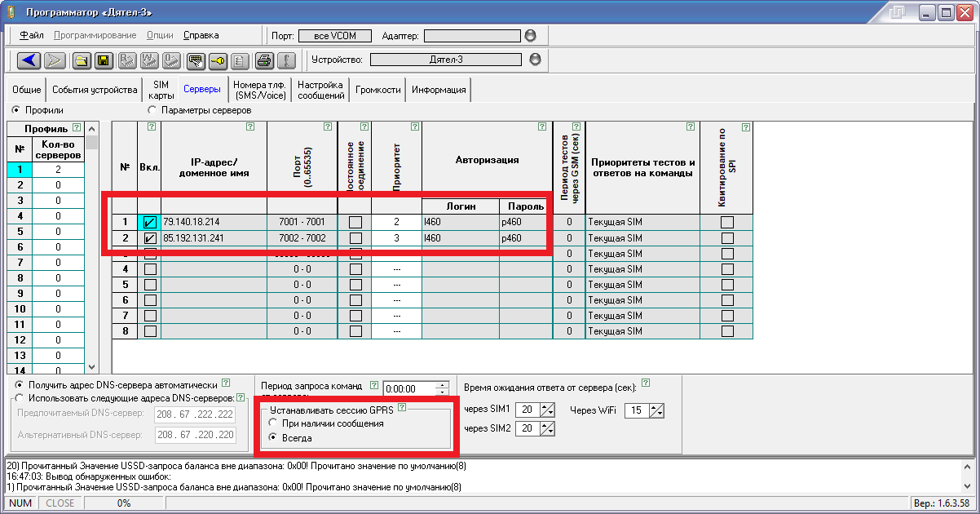Open help mark next to Период запроса команд
980x514 pixels.
click(373, 386)
